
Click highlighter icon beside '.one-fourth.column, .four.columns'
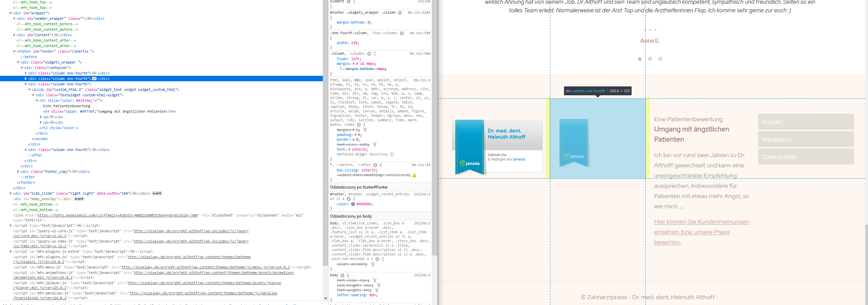(402, 33)
